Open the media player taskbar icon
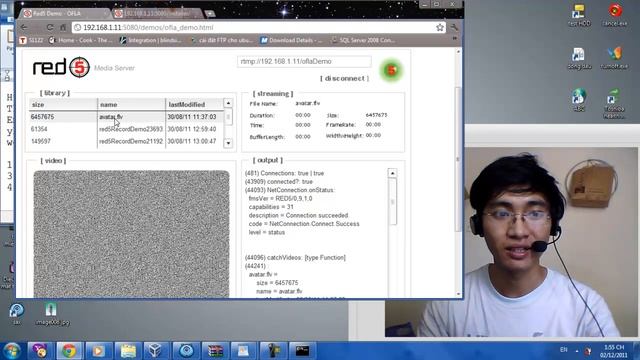This screenshot has width=640, height=360. pyautogui.click(x=98, y=351)
